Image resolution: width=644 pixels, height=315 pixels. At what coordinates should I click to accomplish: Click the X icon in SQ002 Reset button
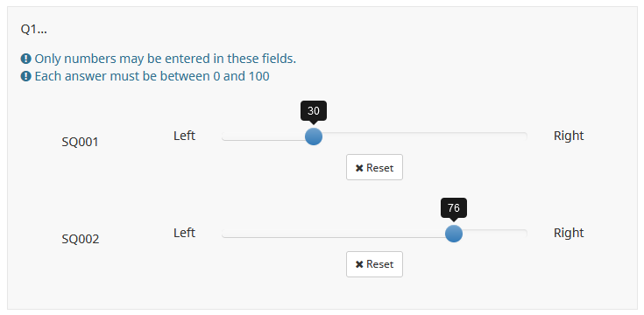coord(359,265)
